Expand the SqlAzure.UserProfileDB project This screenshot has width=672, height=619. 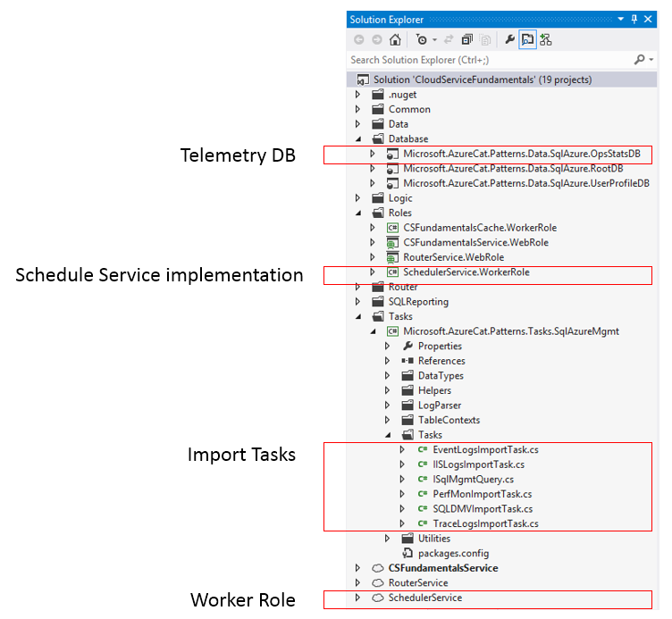pyautogui.click(x=373, y=183)
